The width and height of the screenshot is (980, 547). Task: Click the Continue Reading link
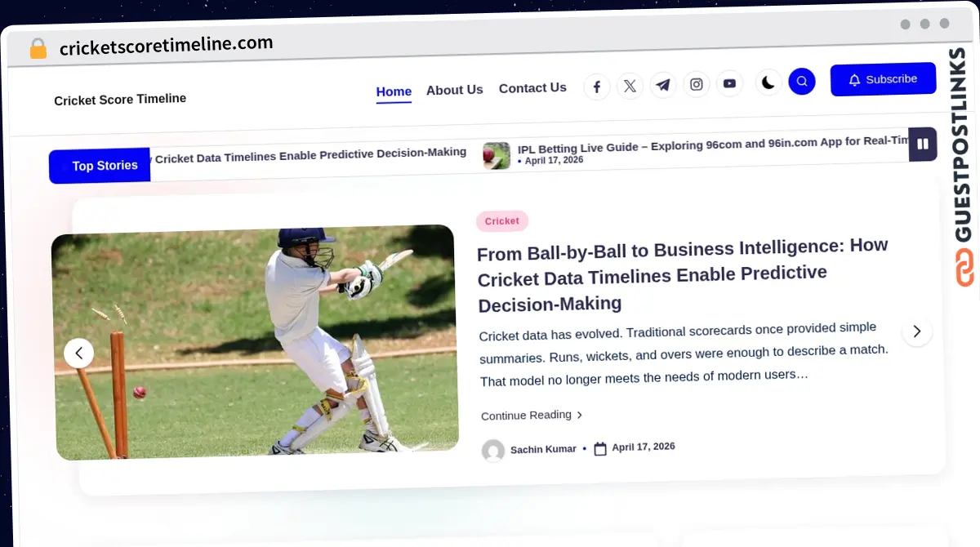[x=532, y=415]
